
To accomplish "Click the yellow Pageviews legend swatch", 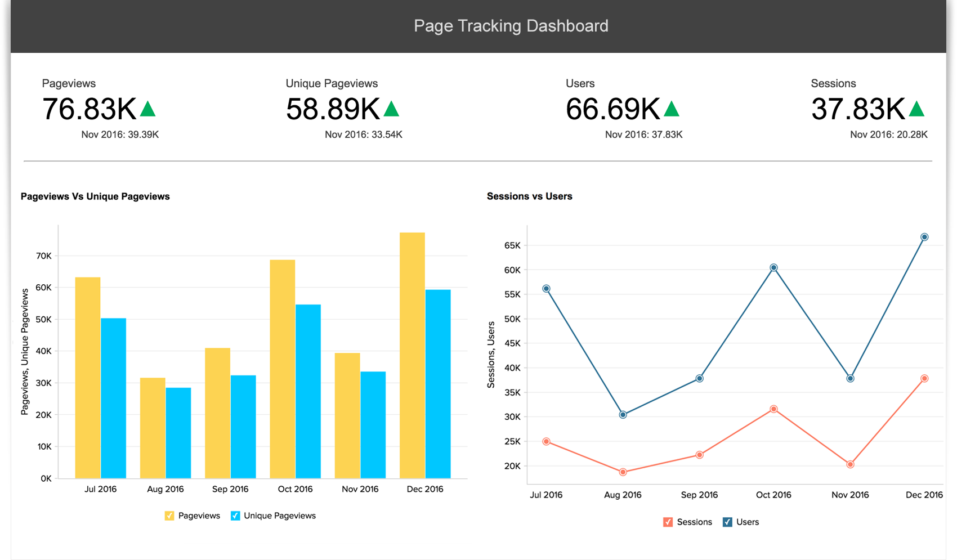I will pos(169,516).
